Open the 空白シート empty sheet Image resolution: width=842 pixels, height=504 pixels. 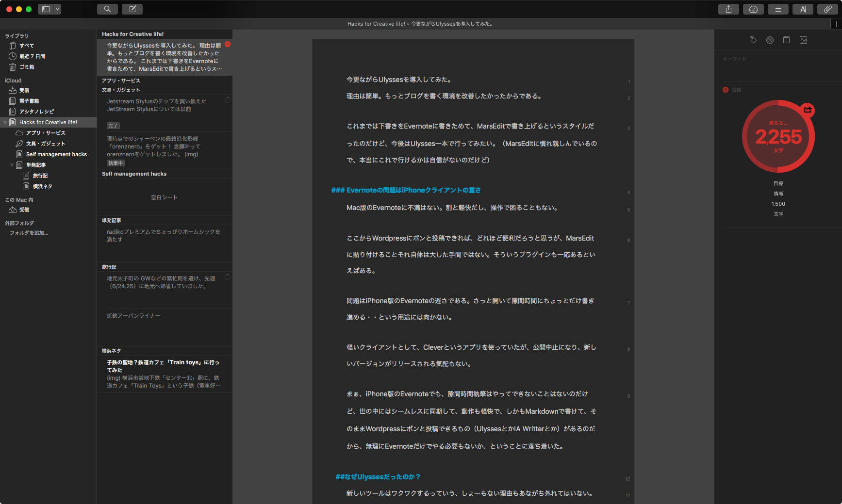pos(165,197)
